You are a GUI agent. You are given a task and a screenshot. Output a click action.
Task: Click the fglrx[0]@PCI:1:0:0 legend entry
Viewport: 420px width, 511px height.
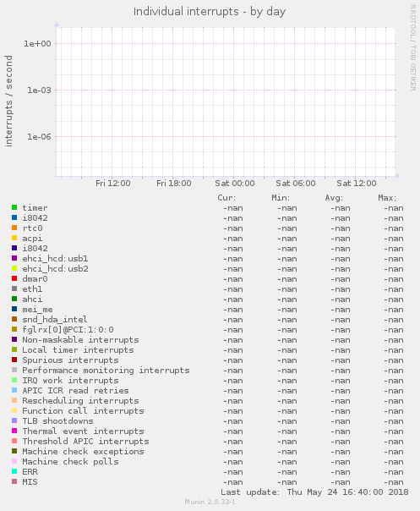[x=68, y=330]
